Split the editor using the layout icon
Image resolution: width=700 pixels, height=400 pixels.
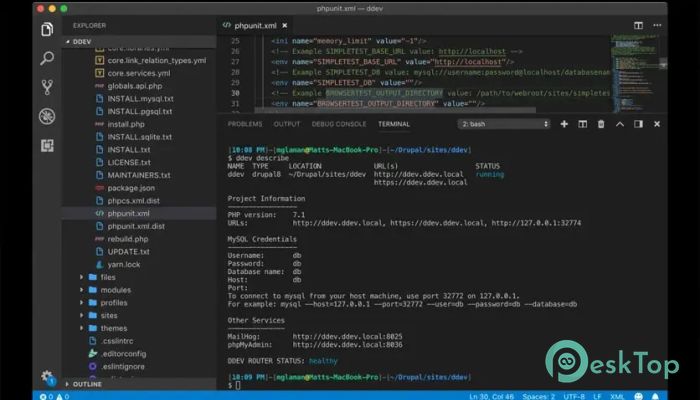[638, 25]
